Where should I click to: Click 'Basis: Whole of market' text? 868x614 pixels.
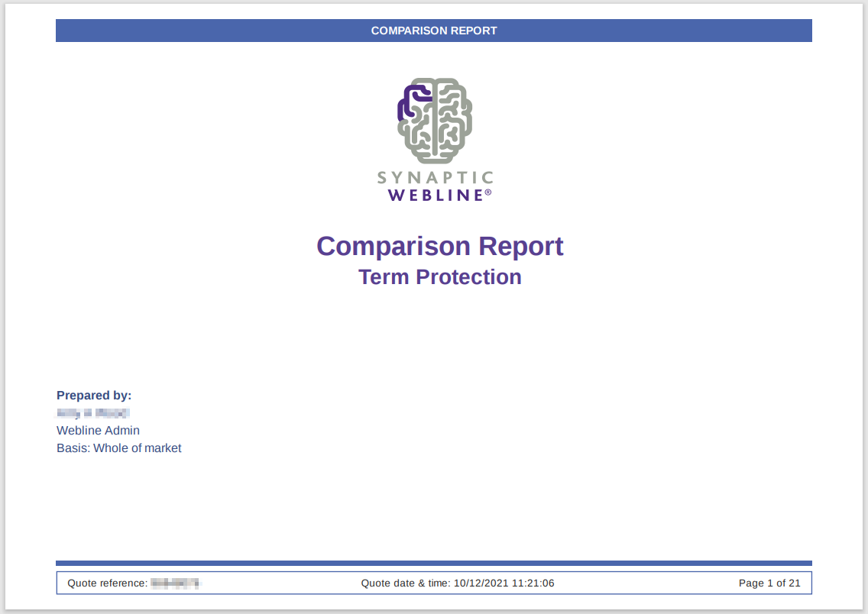(119, 448)
